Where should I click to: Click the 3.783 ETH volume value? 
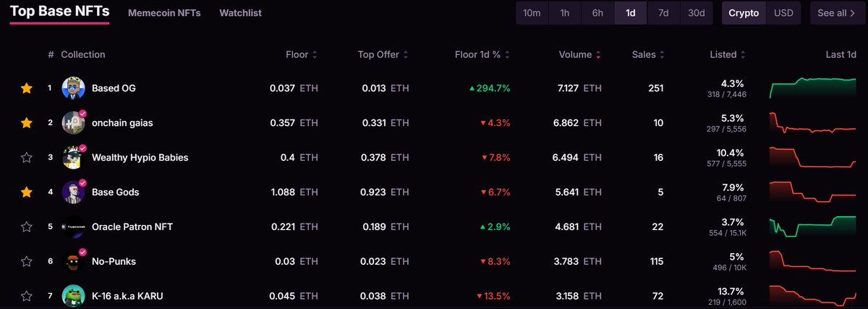577,261
